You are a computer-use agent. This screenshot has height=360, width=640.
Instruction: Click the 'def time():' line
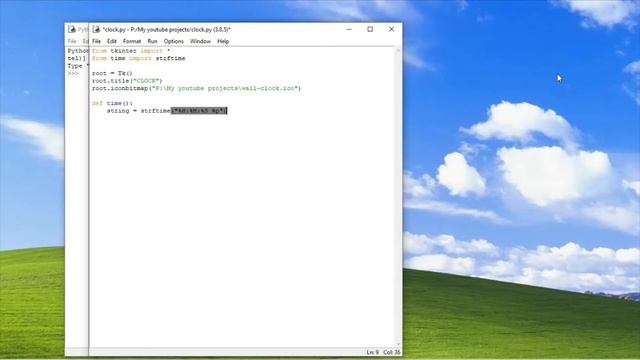(112, 103)
